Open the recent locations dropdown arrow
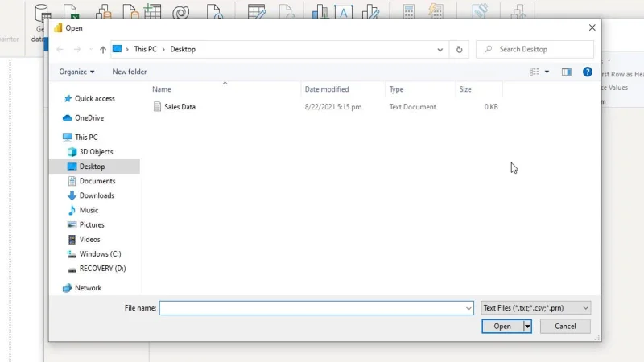This screenshot has width=644, height=362. pos(90,50)
